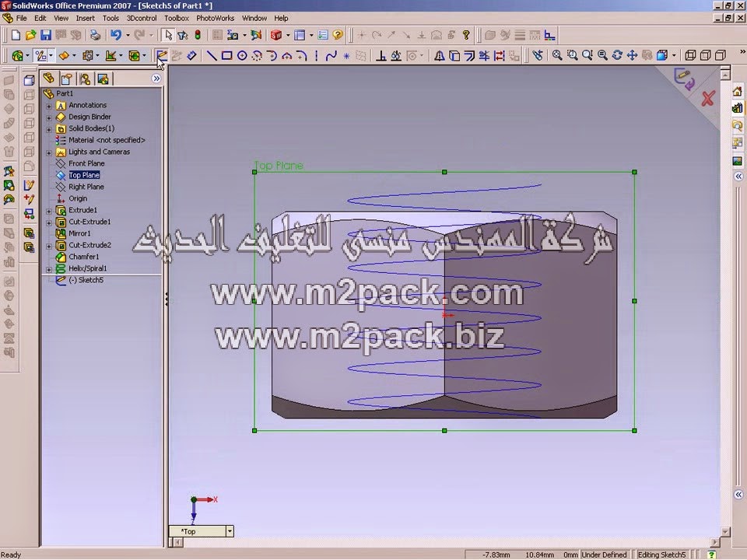Select the Rectangle sketch tool
Image resolution: width=747 pixels, height=560 pixels.
coord(226,56)
